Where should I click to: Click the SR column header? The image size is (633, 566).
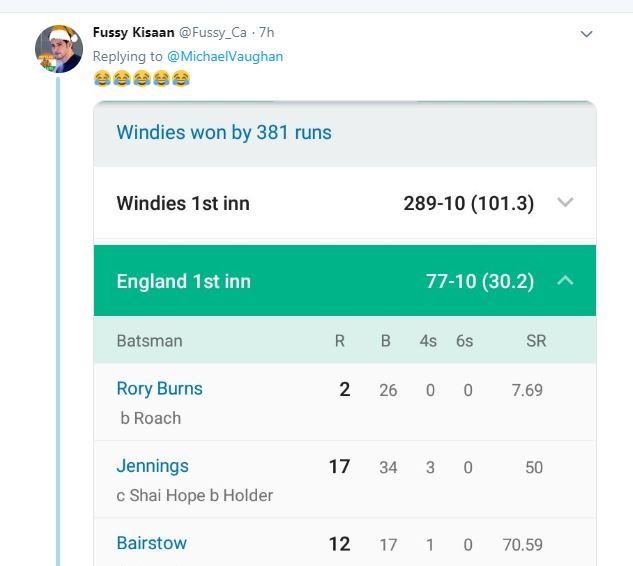[536, 341]
